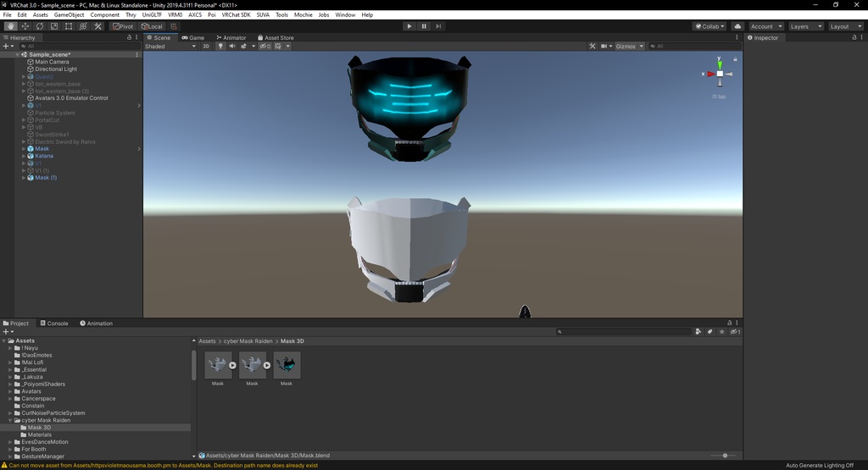Open the Collab dropdown
The image size is (868, 470).
709,26
